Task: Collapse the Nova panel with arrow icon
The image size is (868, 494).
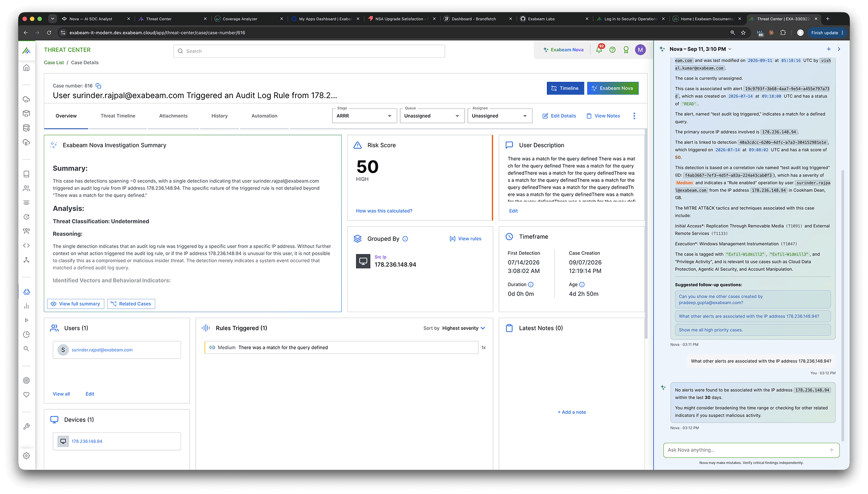Action: click(839, 49)
